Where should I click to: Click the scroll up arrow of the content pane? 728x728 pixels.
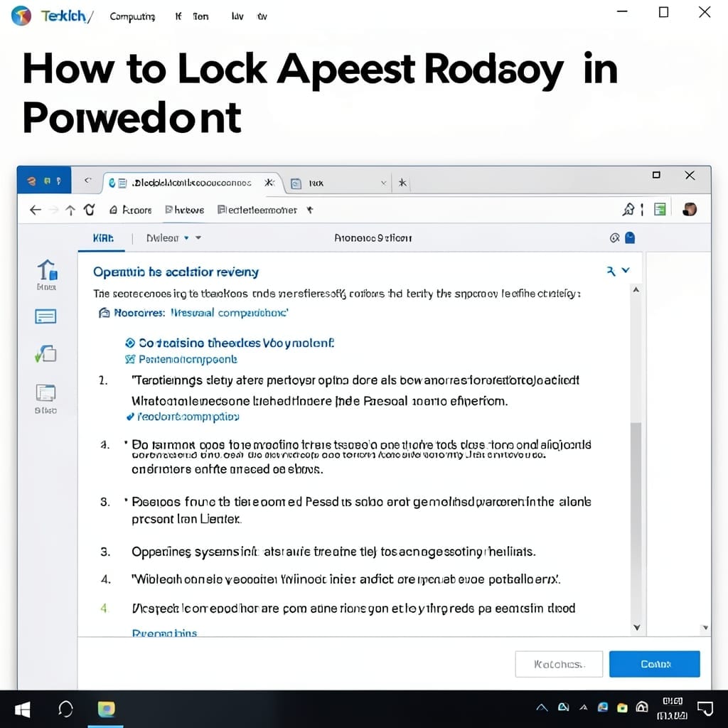pos(636,290)
